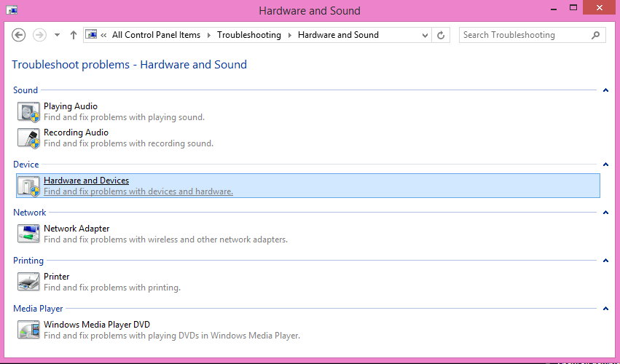This screenshot has width=620, height=364.
Task: Close the Hardware and Sound window
Action: point(600,8)
